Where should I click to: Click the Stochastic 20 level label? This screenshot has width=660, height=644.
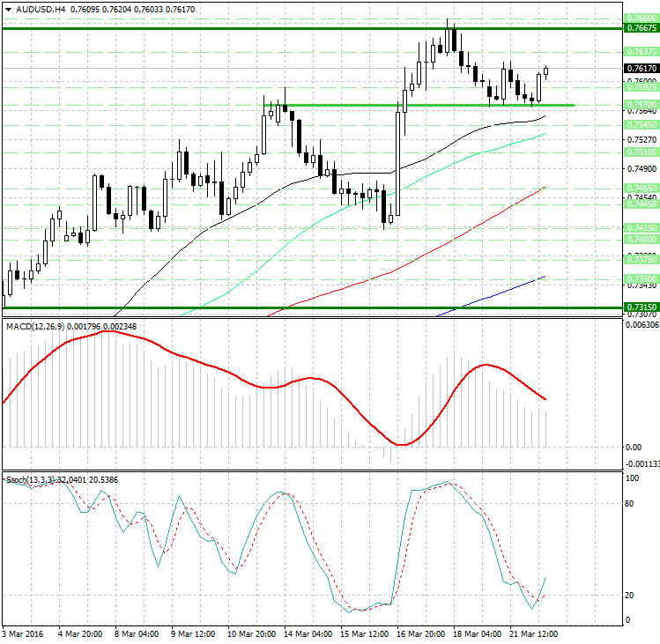click(x=629, y=596)
